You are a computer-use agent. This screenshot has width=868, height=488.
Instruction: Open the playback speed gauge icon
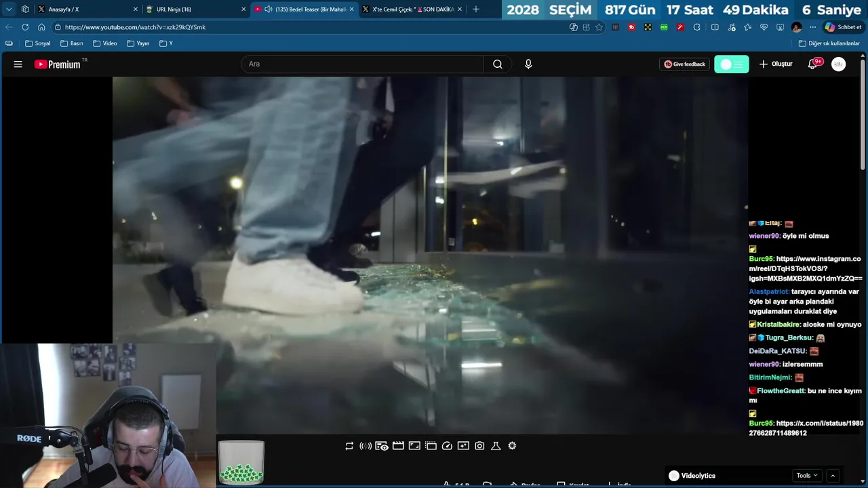[447, 446]
